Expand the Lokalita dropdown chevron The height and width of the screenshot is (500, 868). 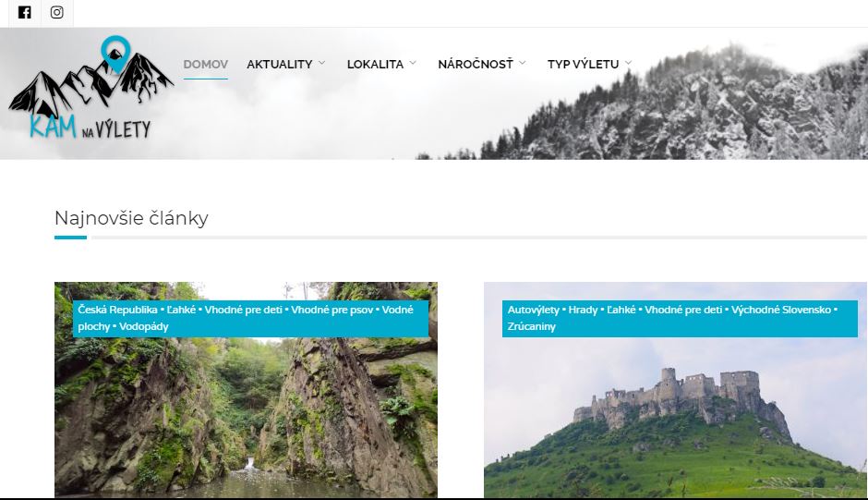coord(413,63)
